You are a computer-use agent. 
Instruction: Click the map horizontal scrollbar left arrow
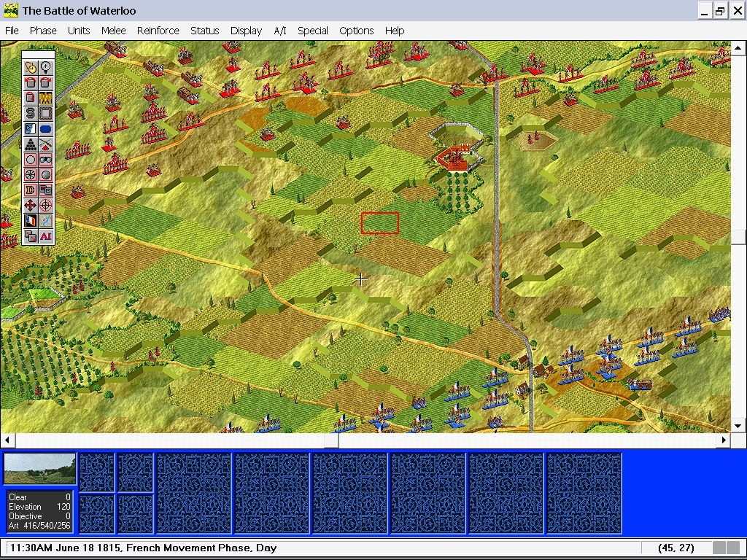pos(7,440)
